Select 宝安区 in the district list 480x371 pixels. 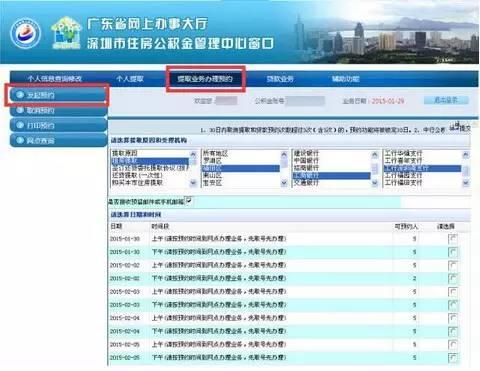pyautogui.click(x=212, y=183)
